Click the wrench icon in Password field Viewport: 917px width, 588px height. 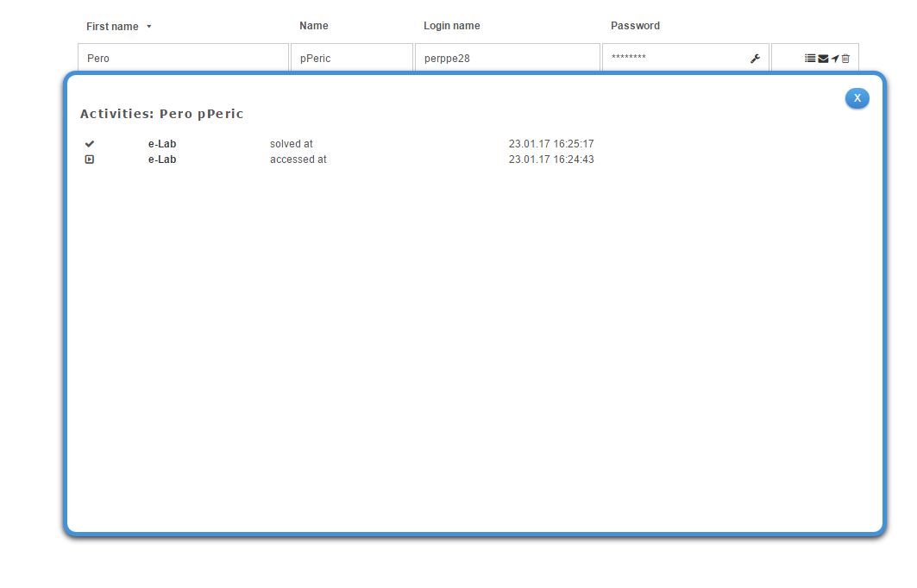point(755,59)
